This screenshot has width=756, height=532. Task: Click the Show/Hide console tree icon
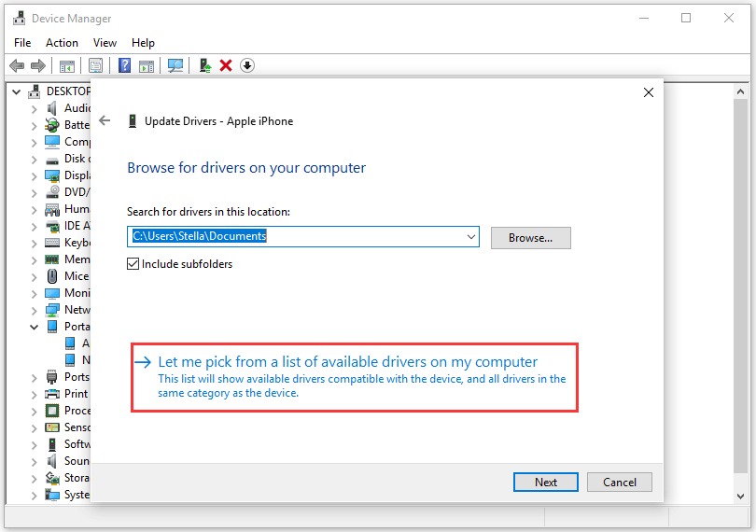pyautogui.click(x=67, y=65)
